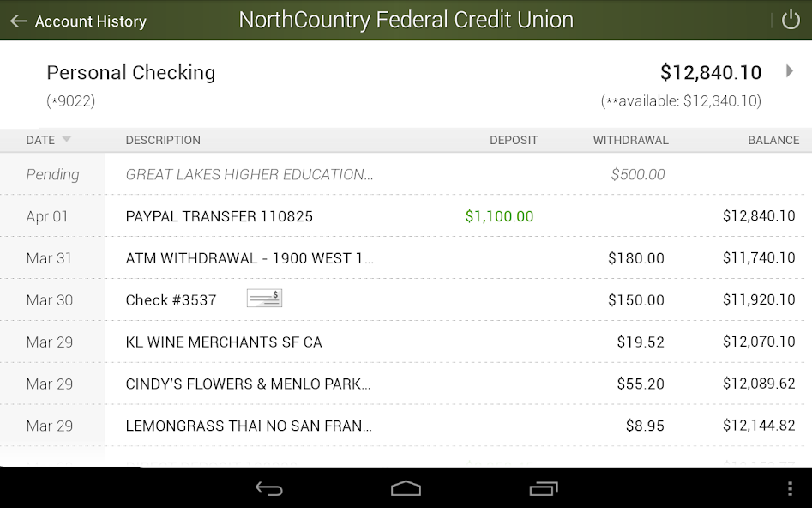Viewport: 812px width, 508px height.
Task: Log out using the power icon
Action: 791,21
